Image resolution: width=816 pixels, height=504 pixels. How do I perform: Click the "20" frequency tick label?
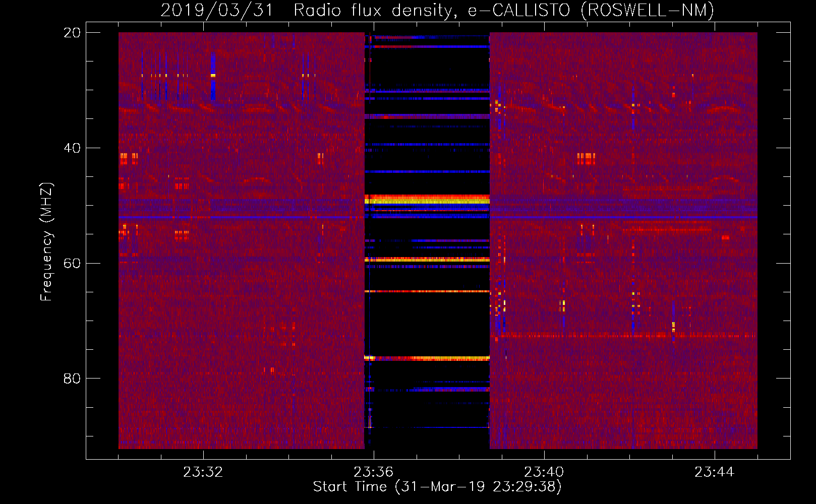pyautogui.click(x=72, y=33)
